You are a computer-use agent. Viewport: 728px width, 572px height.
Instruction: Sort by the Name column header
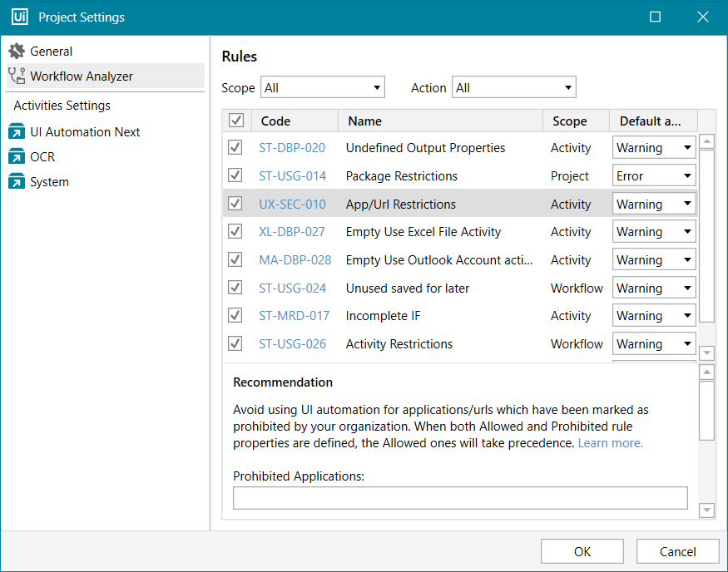pyautogui.click(x=441, y=121)
